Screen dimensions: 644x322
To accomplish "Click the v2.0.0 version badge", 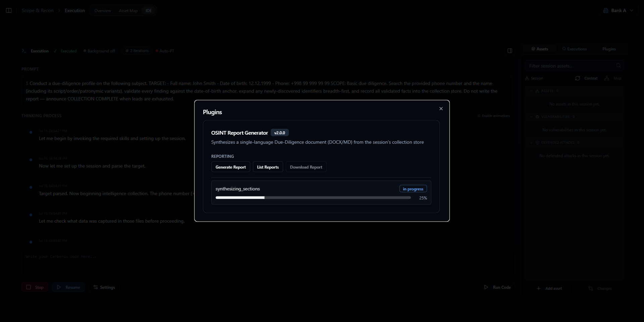I will [x=280, y=133].
